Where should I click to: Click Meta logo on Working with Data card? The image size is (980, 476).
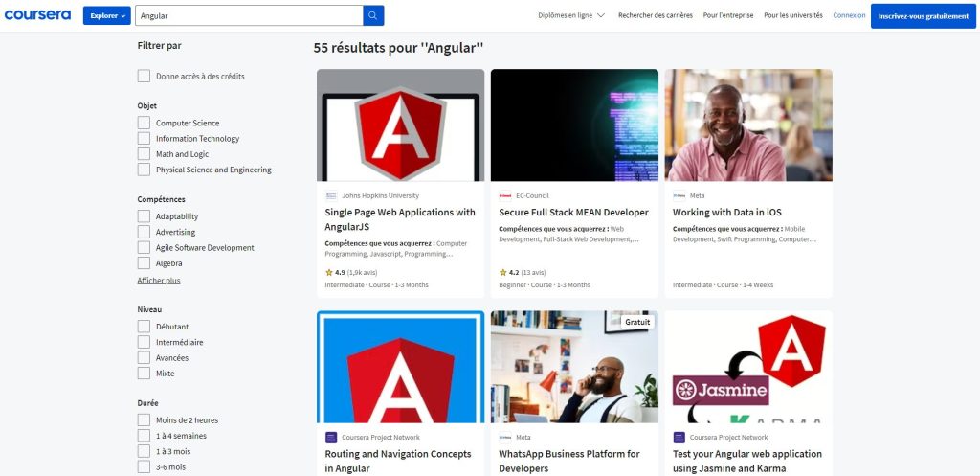[x=679, y=195]
